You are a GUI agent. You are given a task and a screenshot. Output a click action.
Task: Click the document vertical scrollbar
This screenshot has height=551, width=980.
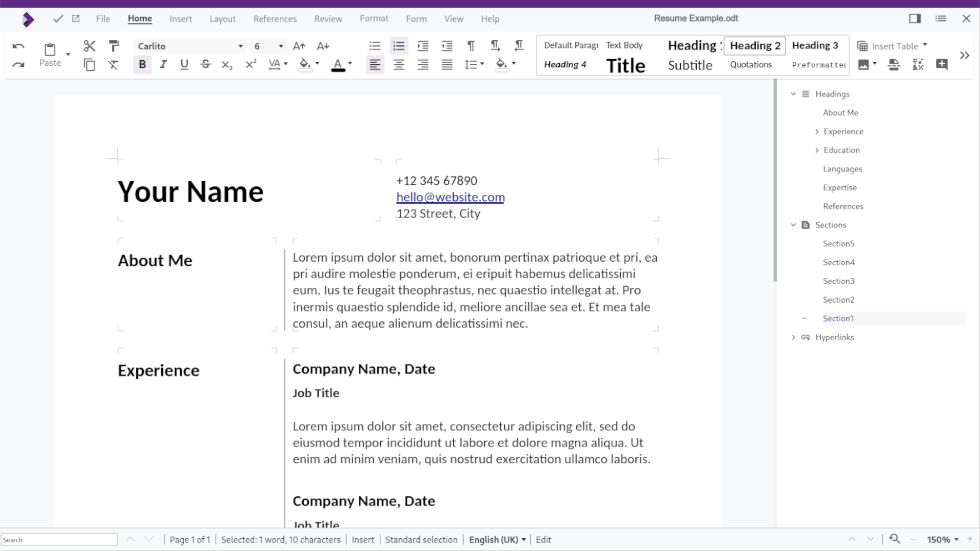coord(775,180)
